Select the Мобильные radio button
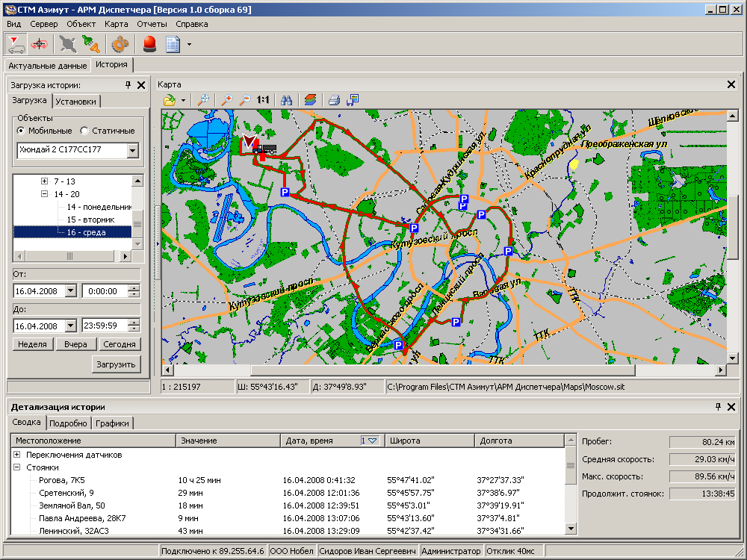747x560 pixels. [22, 131]
